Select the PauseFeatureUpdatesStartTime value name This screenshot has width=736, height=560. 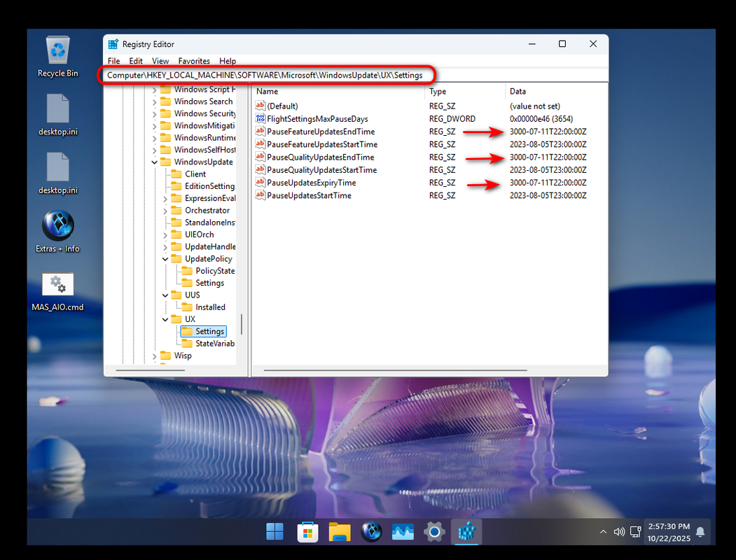pos(322,144)
